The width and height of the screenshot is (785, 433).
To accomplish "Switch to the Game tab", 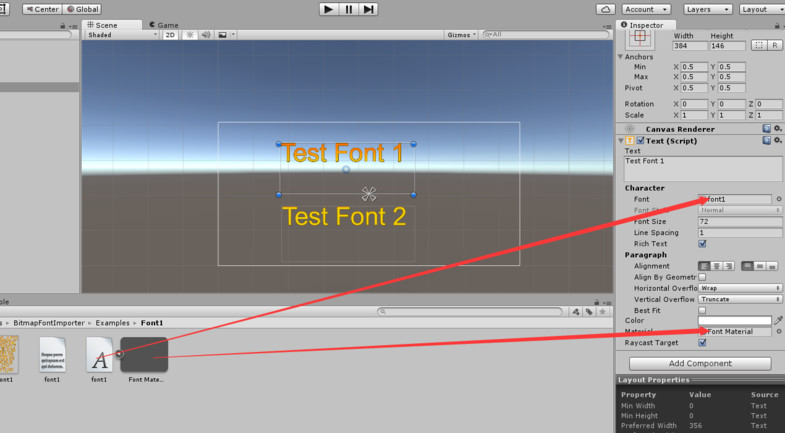I will (164, 25).
